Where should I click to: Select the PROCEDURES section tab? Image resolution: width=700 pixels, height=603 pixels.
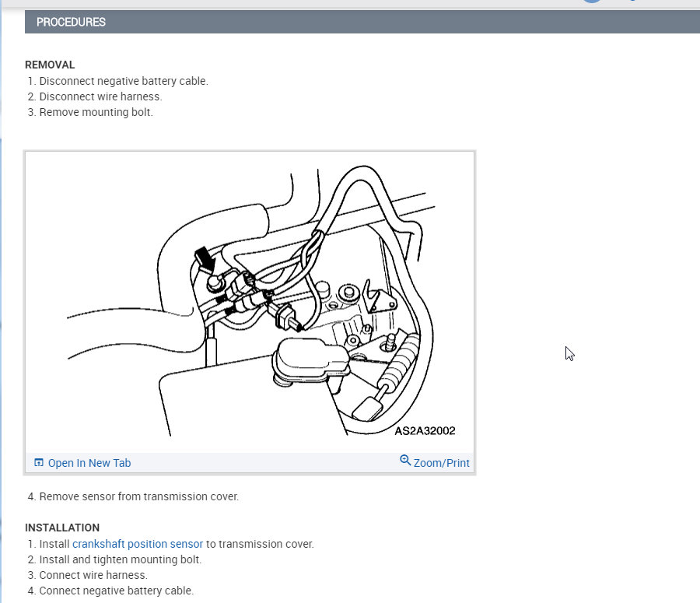click(x=71, y=22)
